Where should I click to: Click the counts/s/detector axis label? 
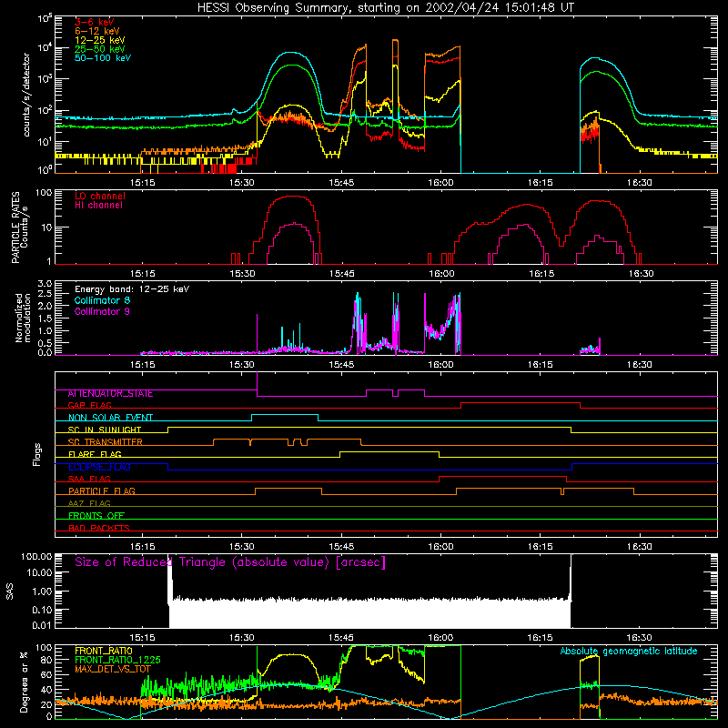[26, 95]
